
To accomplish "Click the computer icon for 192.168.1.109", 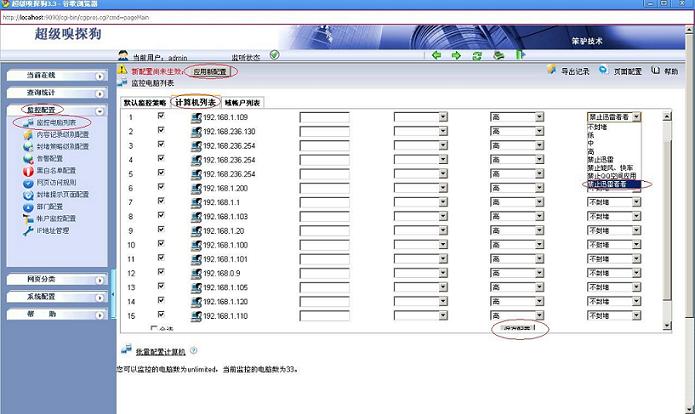I will (x=196, y=117).
